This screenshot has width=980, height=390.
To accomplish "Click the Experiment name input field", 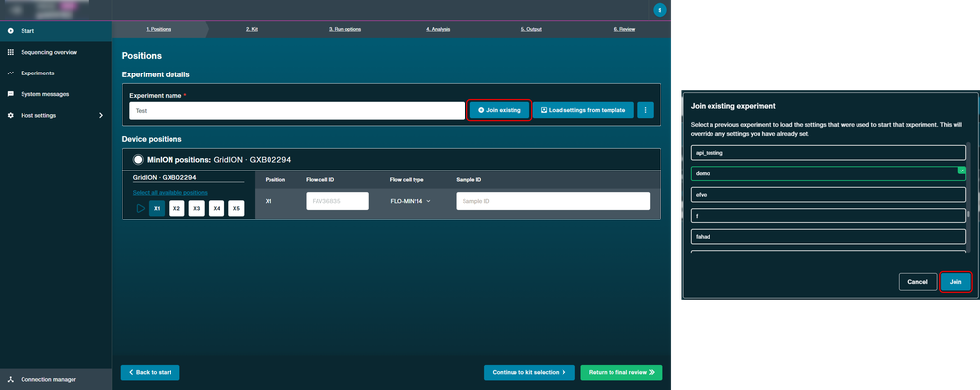I will tap(297, 110).
